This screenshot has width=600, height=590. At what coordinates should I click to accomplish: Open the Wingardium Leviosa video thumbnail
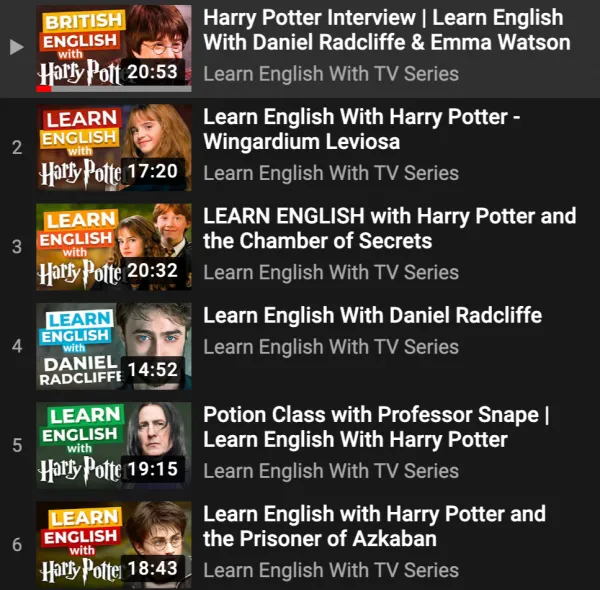point(114,147)
